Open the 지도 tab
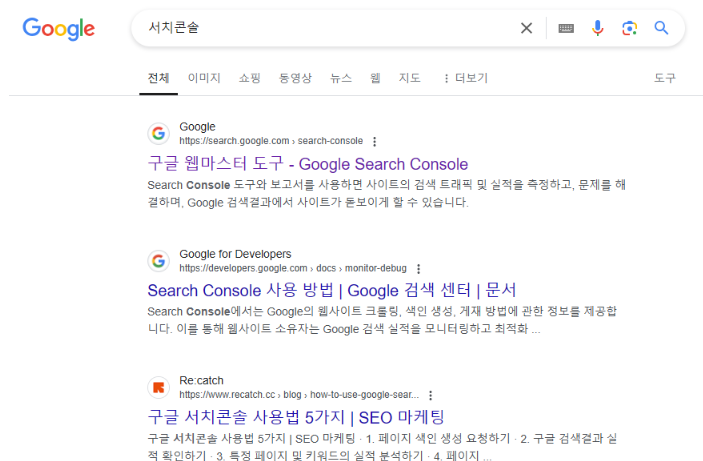The image size is (703, 461). (x=410, y=78)
